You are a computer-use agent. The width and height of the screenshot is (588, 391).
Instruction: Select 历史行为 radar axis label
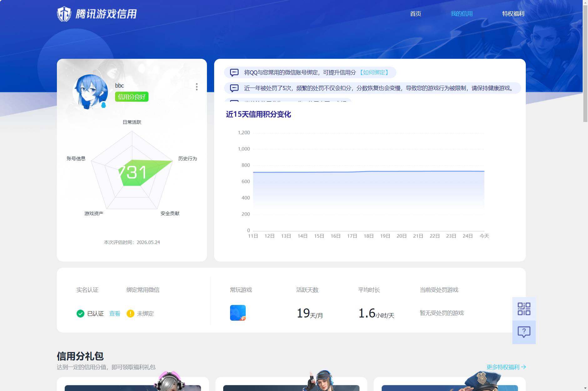click(188, 159)
